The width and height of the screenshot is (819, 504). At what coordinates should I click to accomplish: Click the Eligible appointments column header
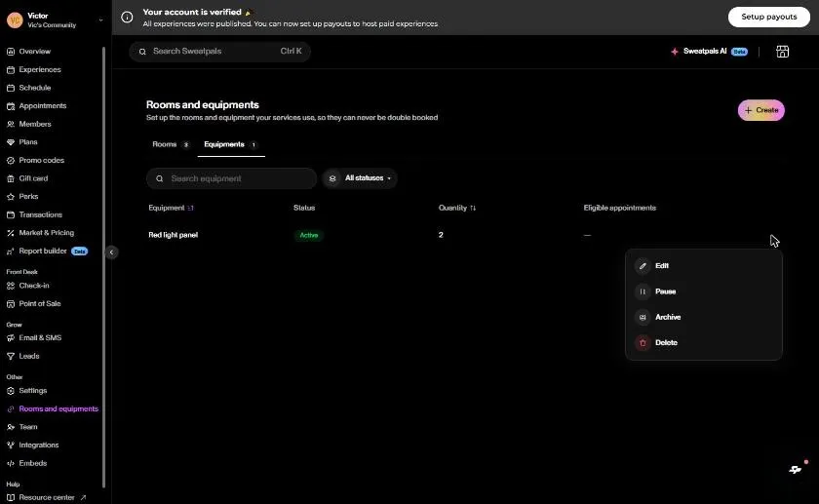(619, 208)
